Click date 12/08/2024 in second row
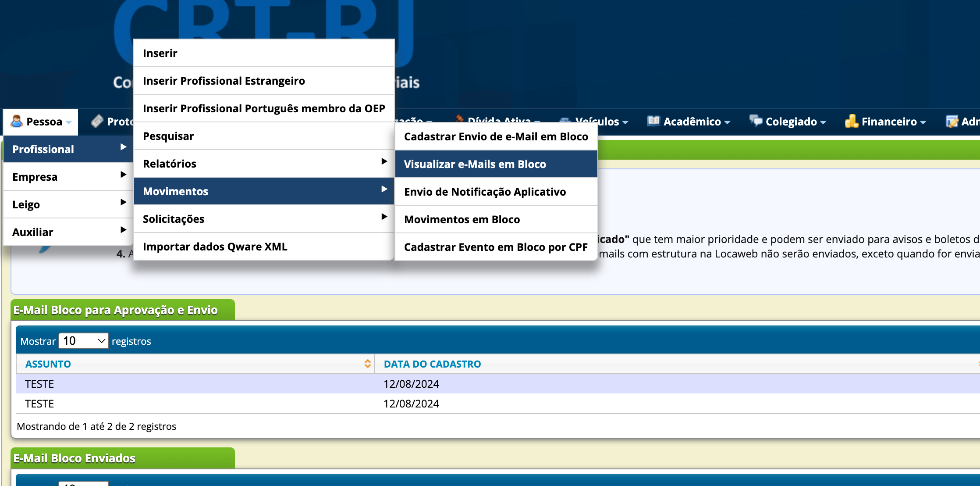This screenshot has height=486, width=980. pyautogui.click(x=411, y=404)
